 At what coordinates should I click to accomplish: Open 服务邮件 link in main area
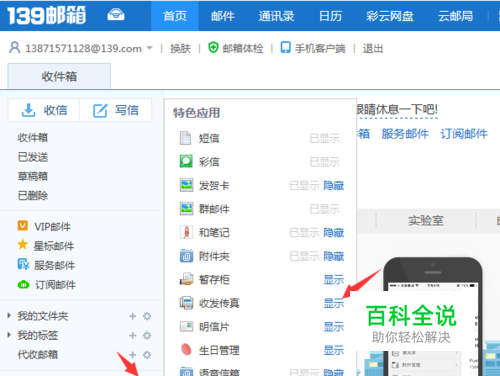[405, 134]
